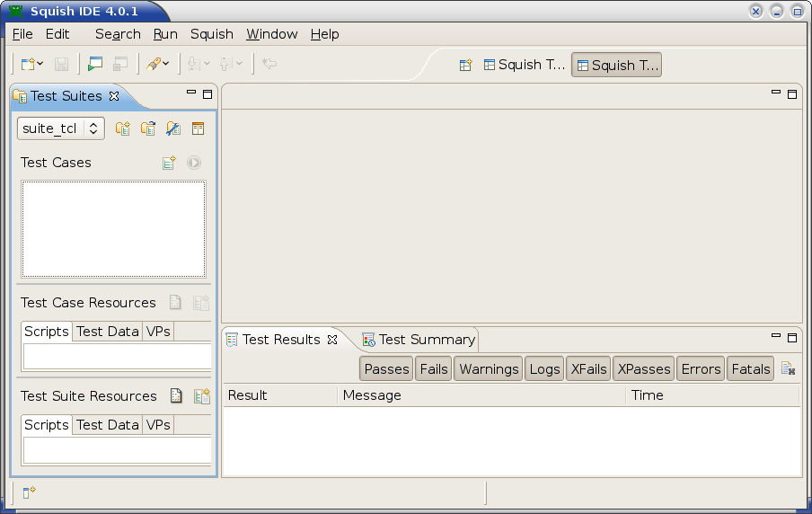This screenshot has height=514, width=812.
Task: Click the external tools wrench icon
Action: pyautogui.click(x=154, y=64)
